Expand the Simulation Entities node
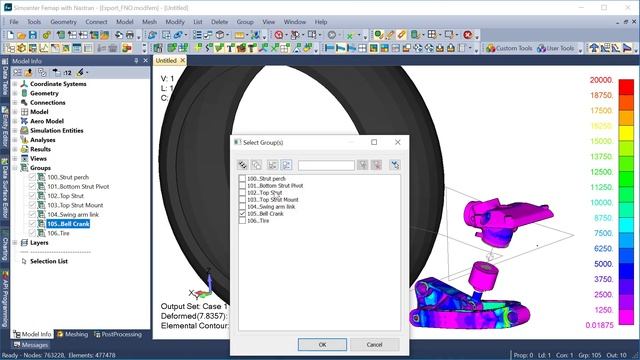Viewport: 640px width, 360px height. click(x=15, y=131)
